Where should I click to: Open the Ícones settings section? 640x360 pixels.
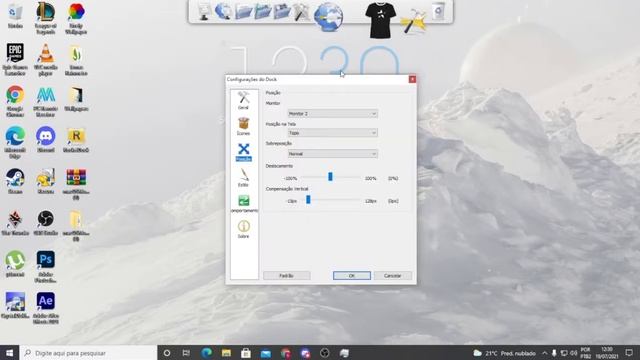[x=243, y=126]
